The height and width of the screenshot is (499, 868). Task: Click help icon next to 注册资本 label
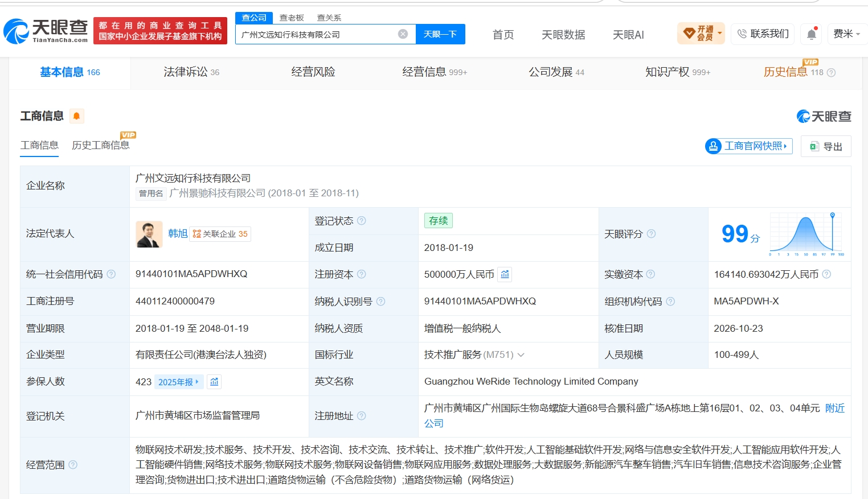pyautogui.click(x=361, y=274)
